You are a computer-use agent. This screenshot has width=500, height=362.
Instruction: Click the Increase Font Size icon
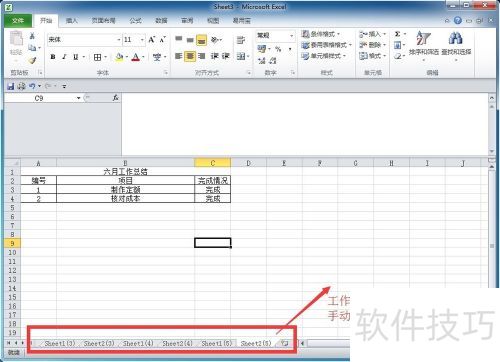(x=152, y=39)
